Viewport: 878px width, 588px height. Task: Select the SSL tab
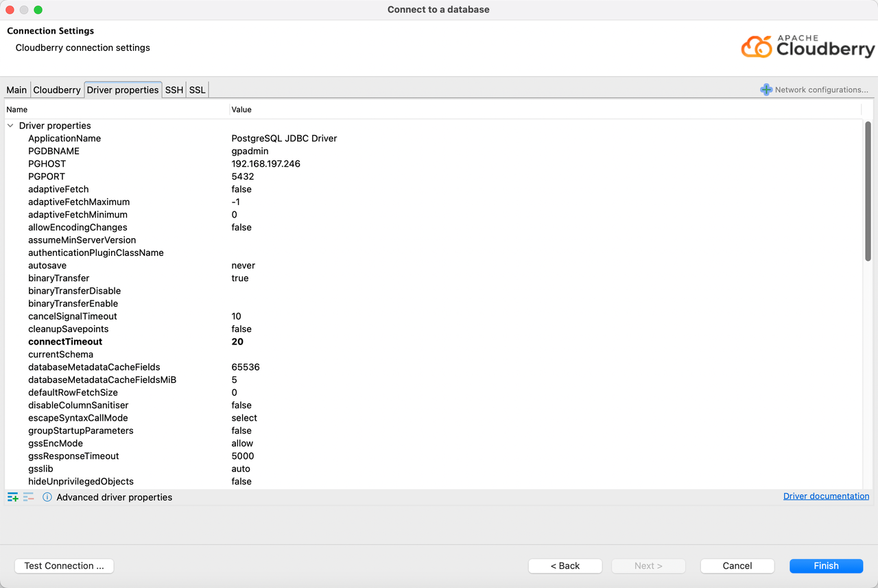[197, 90]
